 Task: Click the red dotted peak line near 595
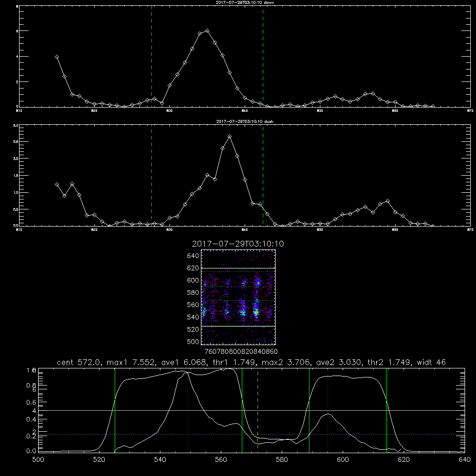pos(328,410)
